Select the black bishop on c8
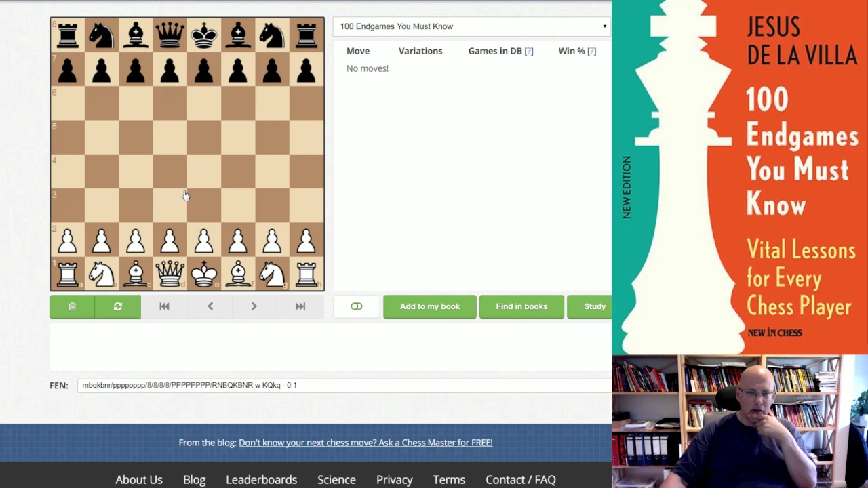Screen dimensions: 868x488 pos(136,35)
